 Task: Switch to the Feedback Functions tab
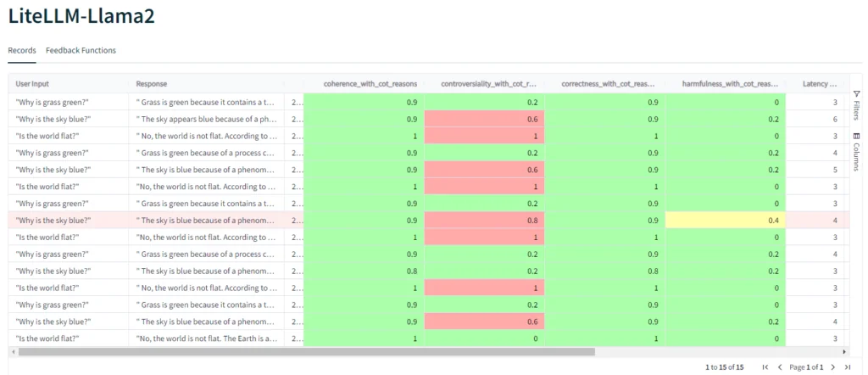[81, 50]
